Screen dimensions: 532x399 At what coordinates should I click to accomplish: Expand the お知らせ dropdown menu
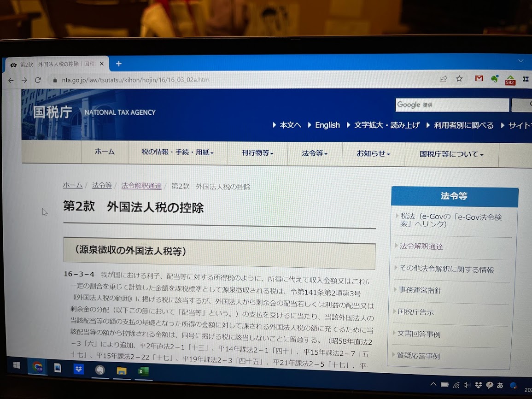tap(373, 153)
